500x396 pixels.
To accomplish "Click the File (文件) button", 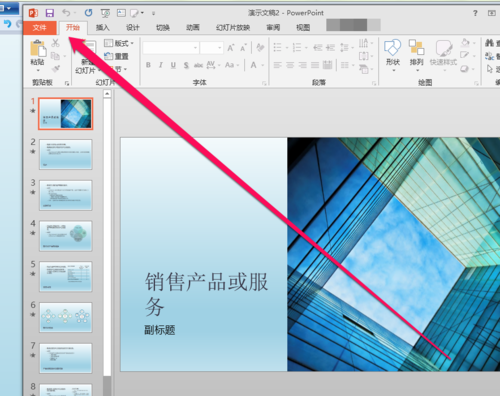I will 40,28.
